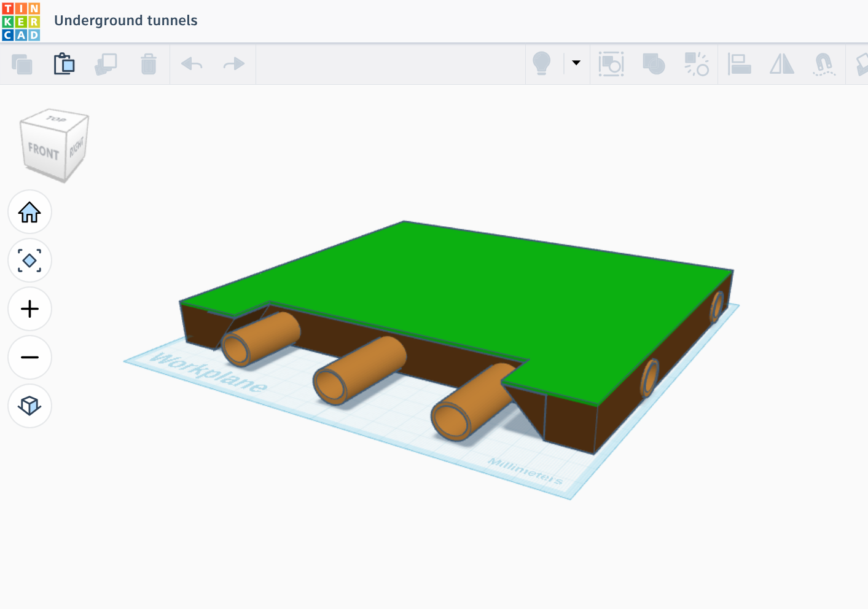Click the Underground tunnels design title
The height and width of the screenshot is (609, 868).
126,20
